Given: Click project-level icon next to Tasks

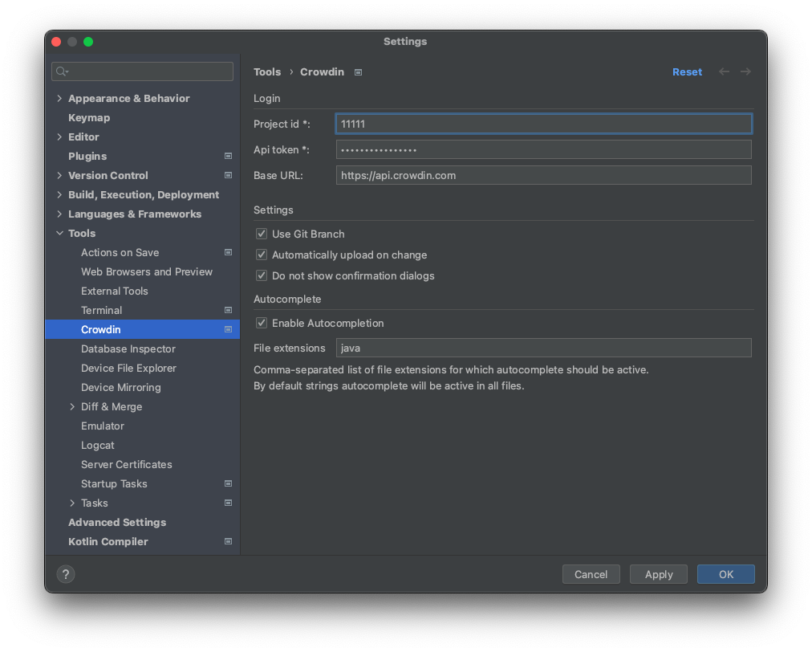Looking at the screenshot, I should (x=228, y=503).
